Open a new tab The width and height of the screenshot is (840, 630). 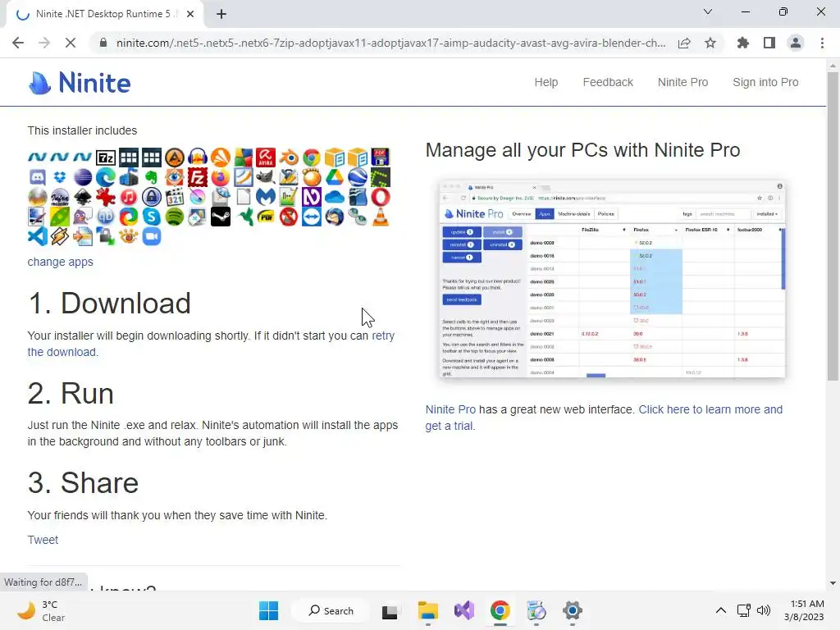(x=221, y=14)
